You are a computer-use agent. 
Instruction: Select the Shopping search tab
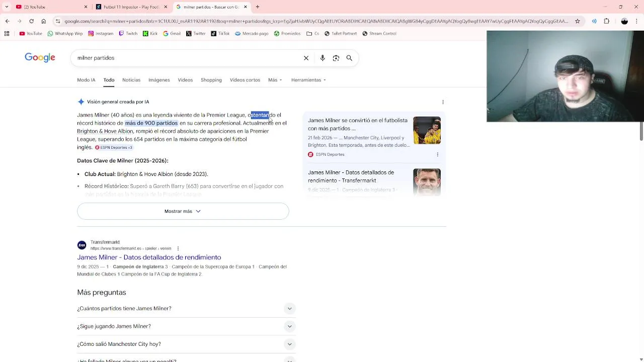211,80
